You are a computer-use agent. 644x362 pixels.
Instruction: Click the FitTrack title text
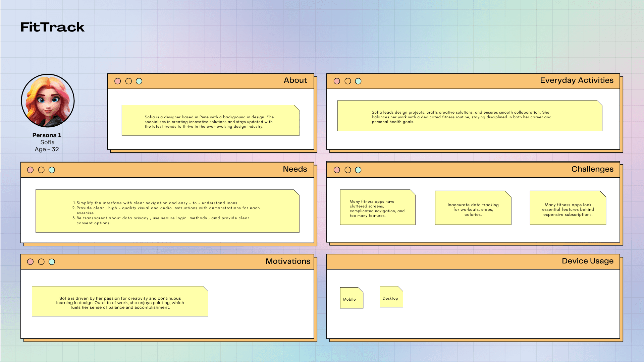click(53, 27)
